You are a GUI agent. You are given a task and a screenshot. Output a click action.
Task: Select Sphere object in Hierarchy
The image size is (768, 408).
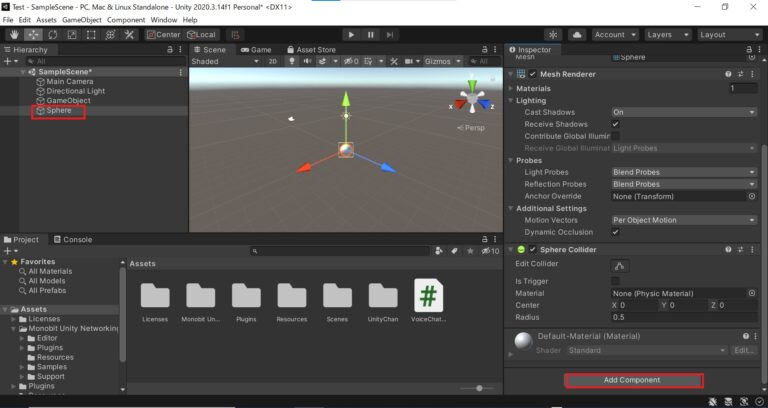coord(59,111)
